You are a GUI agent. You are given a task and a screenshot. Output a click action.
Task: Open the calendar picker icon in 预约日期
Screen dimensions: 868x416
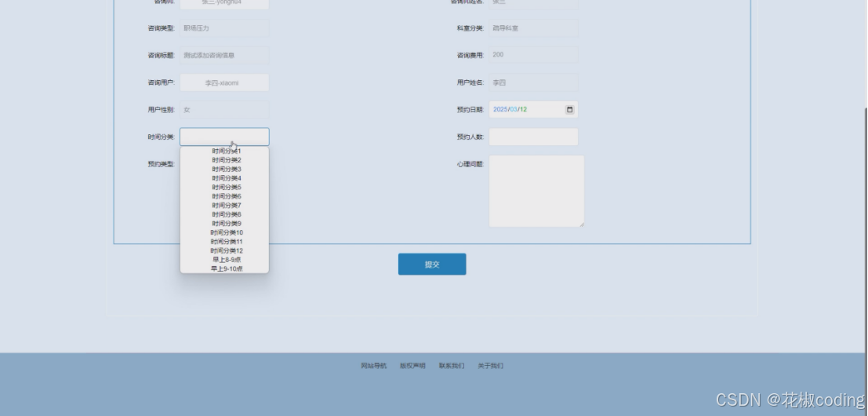coord(569,110)
